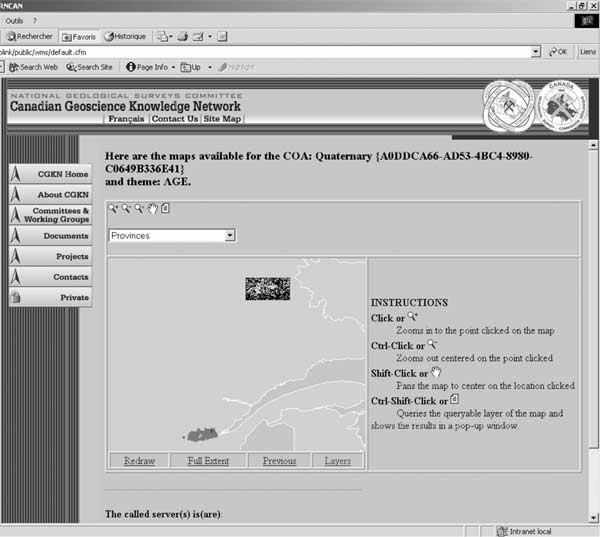Open the Provinces dropdown list

tap(229, 236)
